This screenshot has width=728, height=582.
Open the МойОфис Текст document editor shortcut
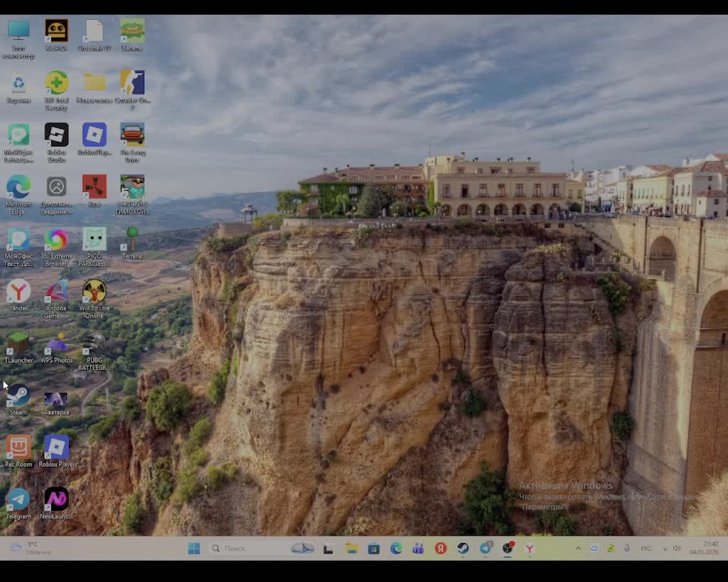tap(18, 247)
